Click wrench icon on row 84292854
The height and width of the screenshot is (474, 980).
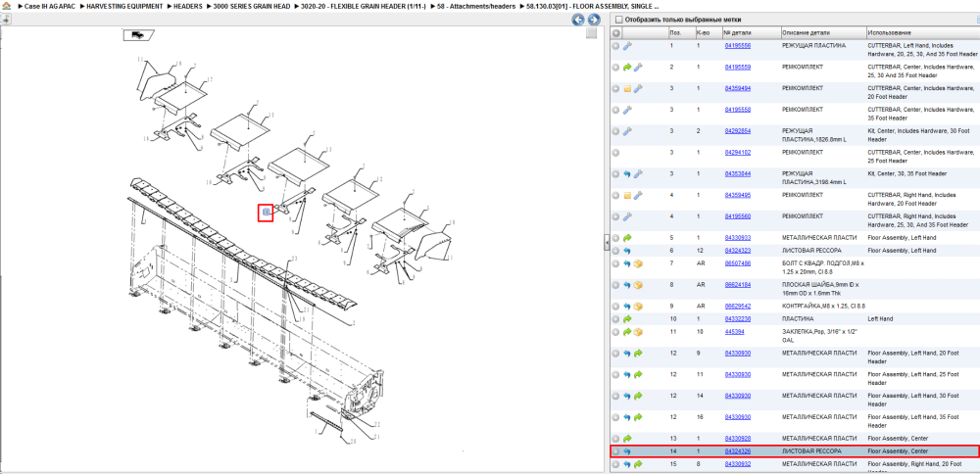[x=627, y=131]
